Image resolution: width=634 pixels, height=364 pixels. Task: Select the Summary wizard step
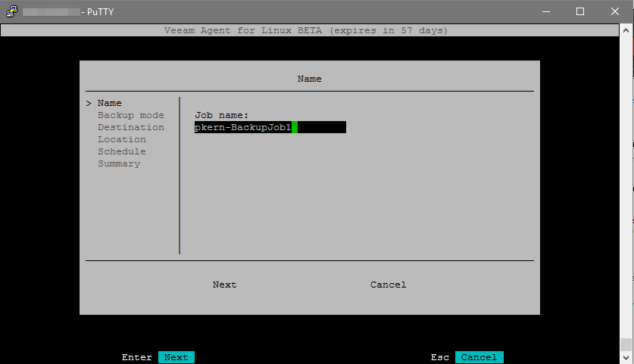click(119, 163)
